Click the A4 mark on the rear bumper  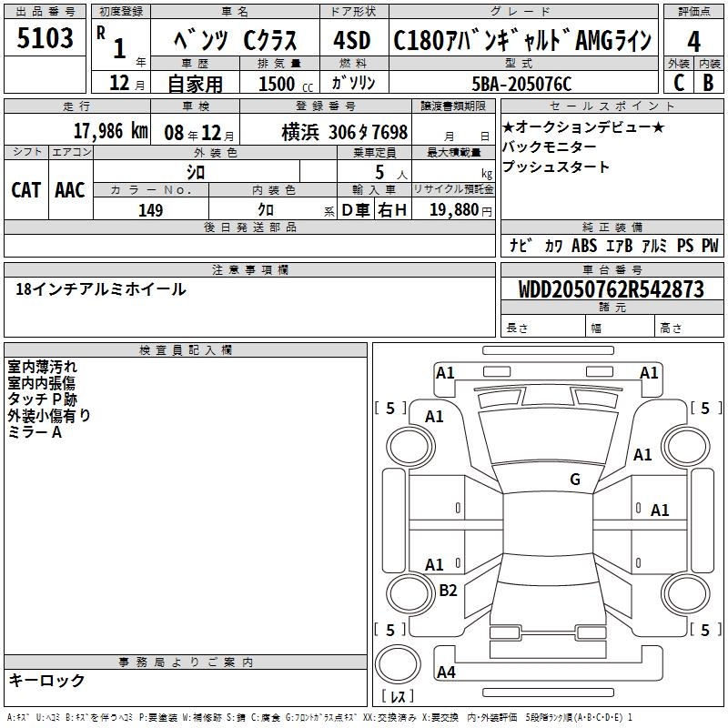tap(446, 672)
